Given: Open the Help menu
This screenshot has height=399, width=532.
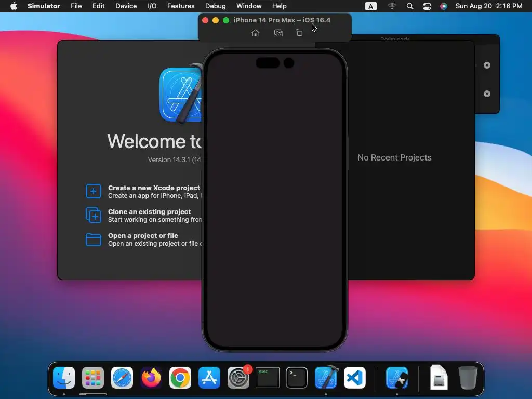Looking at the screenshot, I should (279, 6).
